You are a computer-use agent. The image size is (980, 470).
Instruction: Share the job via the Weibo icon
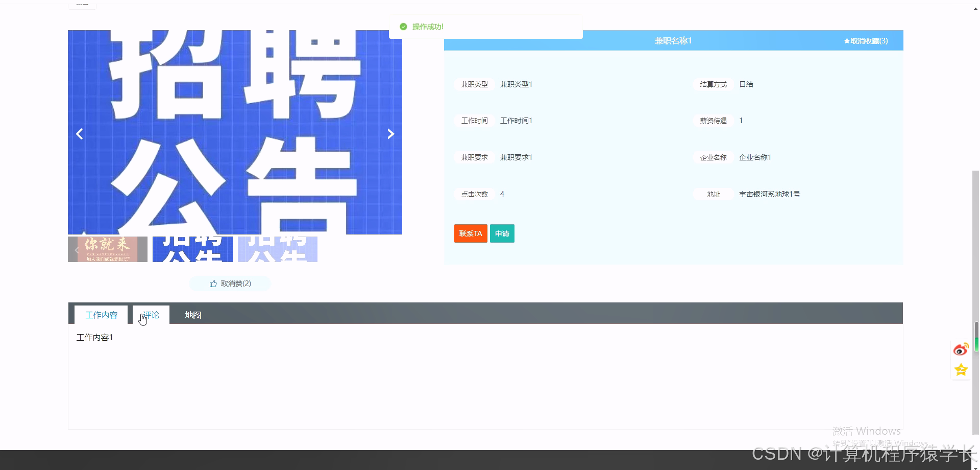coord(961,349)
